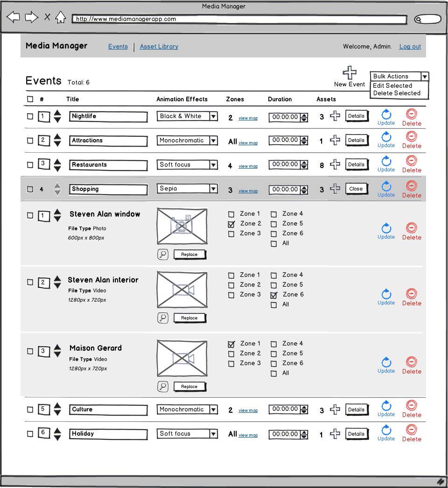Check the All zones box for Maison Gerard
This screenshot has width=448, height=488.
coord(274,374)
